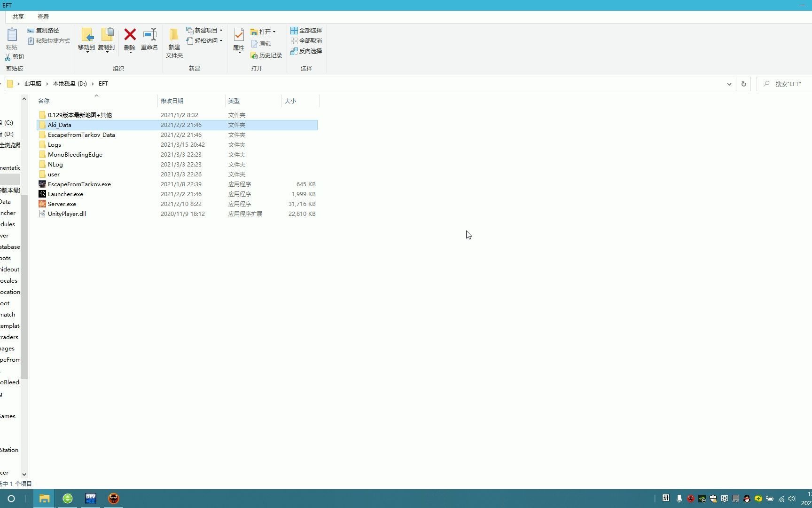Click Select all (全部选择)
The height and width of the screenshot is (508, 812).
coord(306,31)
